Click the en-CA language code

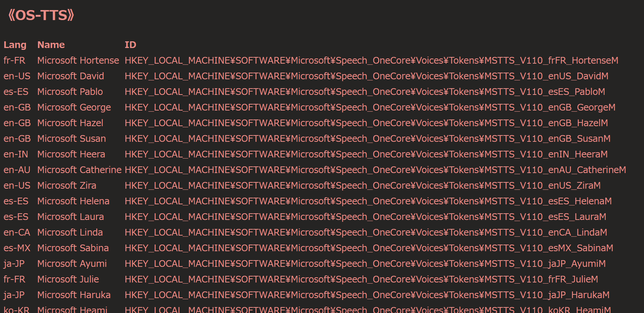(17, 233)
